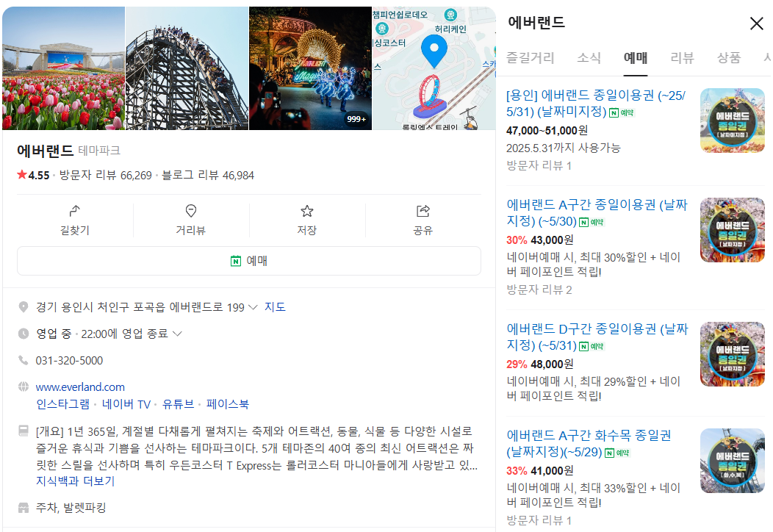The height and width of the screenshot is (532, 773).
Task: Click thumbnail for A구간 종일이용권 (~5/30)
Action: click(x=732, y=230)
